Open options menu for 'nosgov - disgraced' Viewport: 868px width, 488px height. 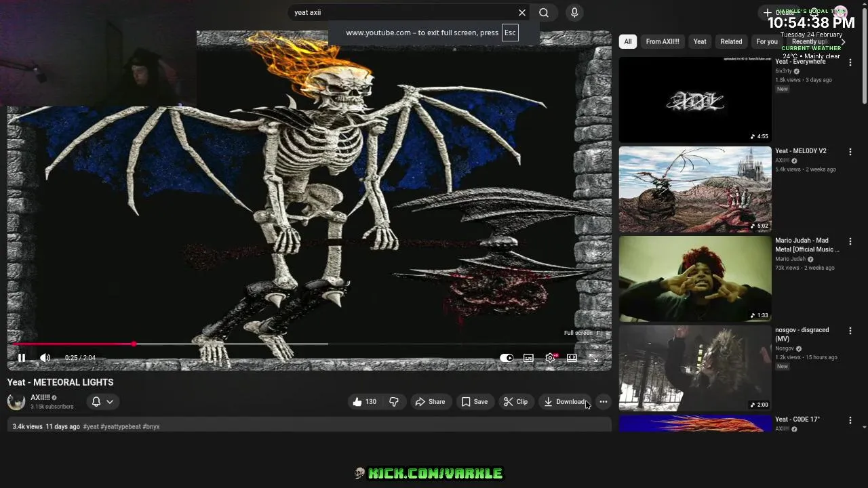coord(850,331)
